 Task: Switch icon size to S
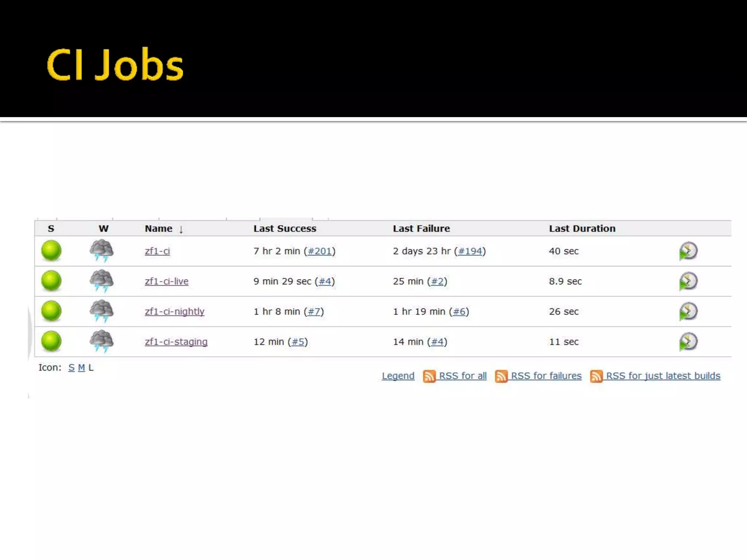pyautogui.click(x=71, y=367)
